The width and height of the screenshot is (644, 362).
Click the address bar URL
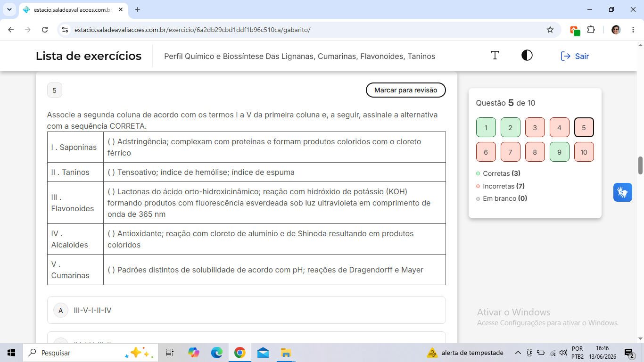tap(192, 30)
